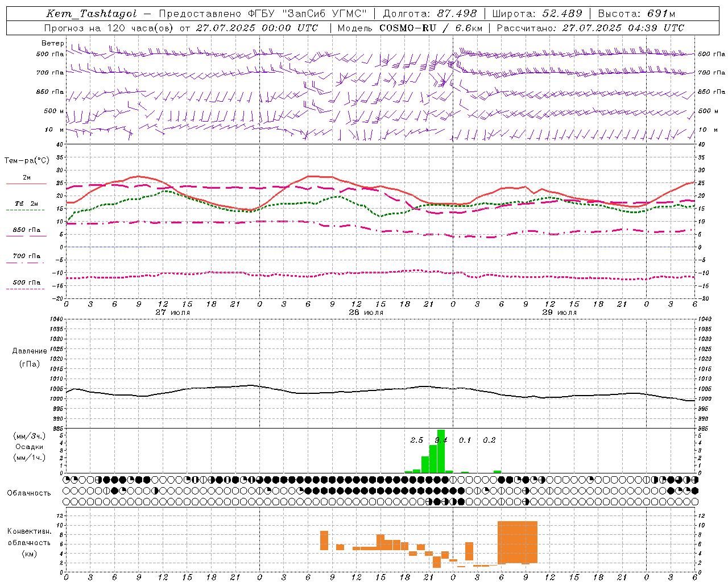728x582 pixels.
Task: Click the Ветер label above the wind barbs
Action: (53, 43)
